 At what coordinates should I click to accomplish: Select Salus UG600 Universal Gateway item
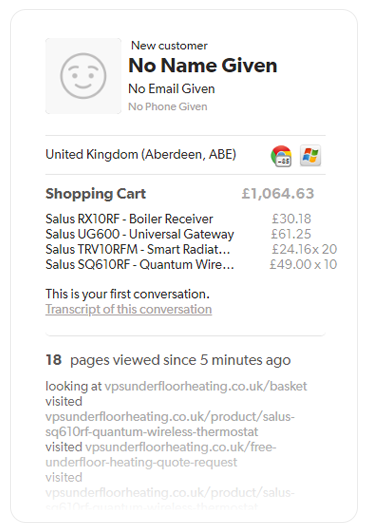(140, 234)
